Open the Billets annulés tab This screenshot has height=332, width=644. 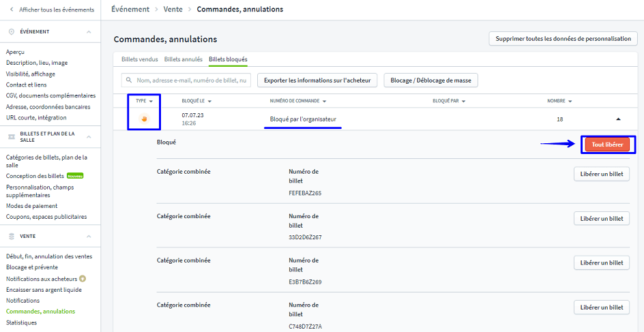(184, 60)
